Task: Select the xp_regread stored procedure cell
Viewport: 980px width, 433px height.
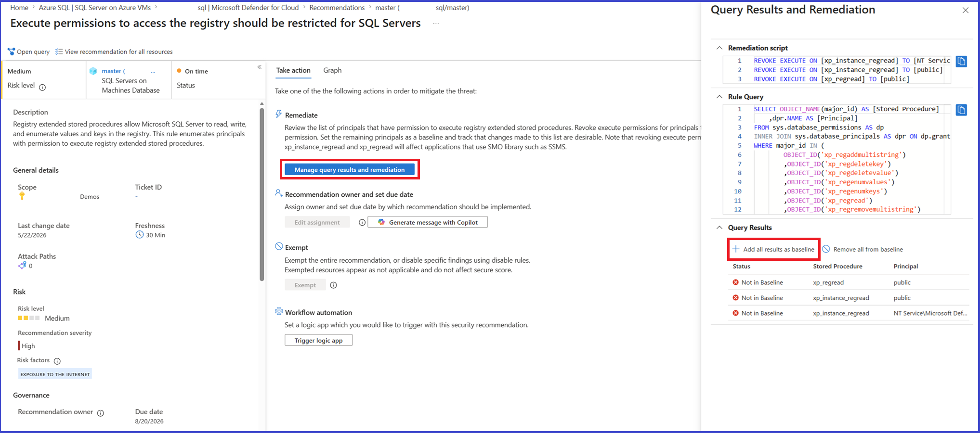Action: [x=828, y=282]
